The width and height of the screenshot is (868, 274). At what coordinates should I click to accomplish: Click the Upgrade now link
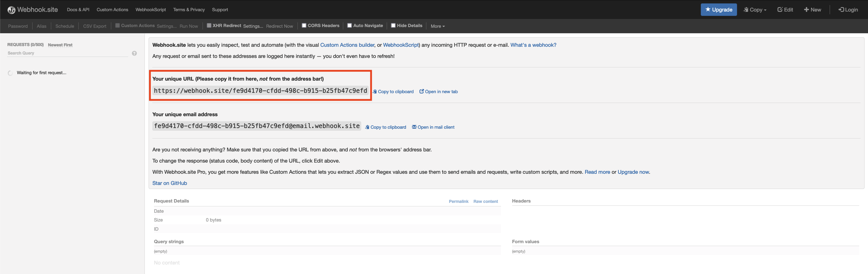pyautogui.click(x=633, y=172)
